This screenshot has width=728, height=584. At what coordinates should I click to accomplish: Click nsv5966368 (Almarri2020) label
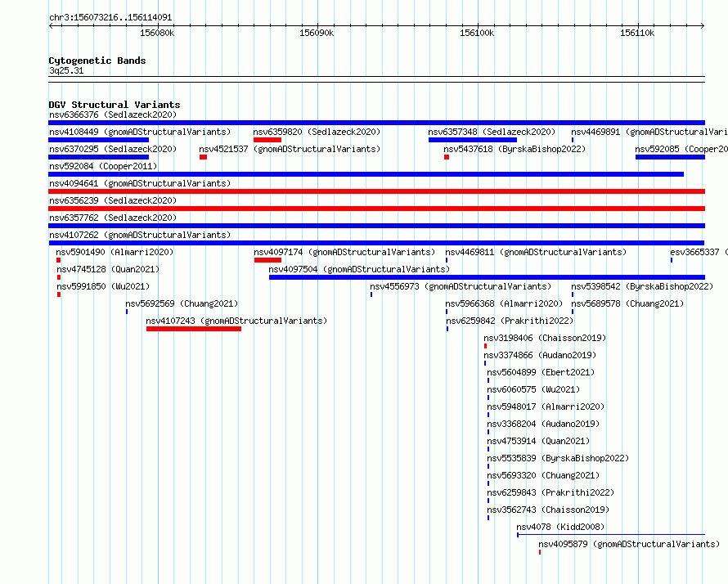pyautogui.click(x=504, y=303)
